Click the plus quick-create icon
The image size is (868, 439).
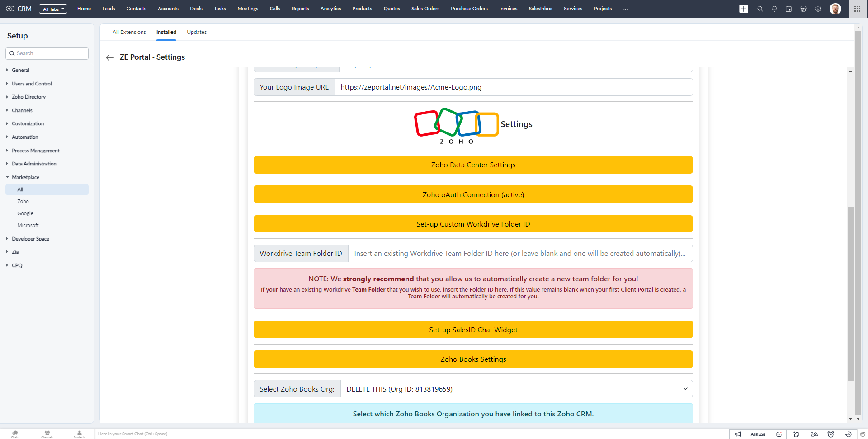click(744, 9)
